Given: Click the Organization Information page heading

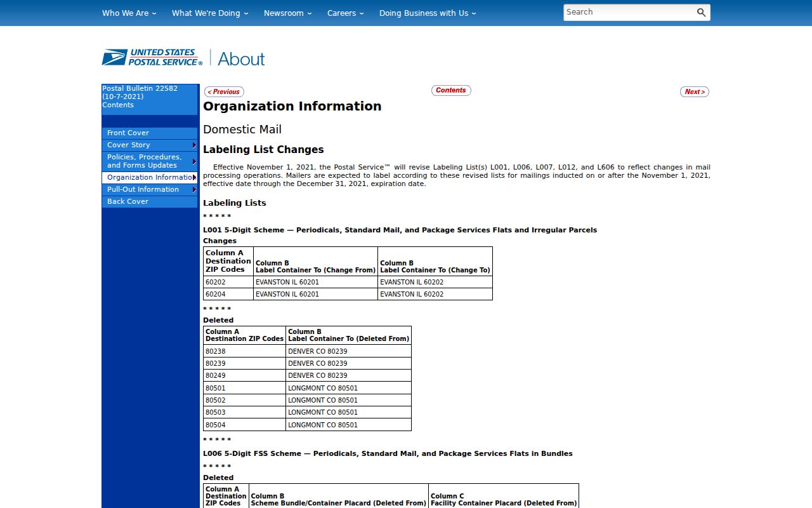Looking at the screenshot, I should pyautogui.click(x=292, y=106).
